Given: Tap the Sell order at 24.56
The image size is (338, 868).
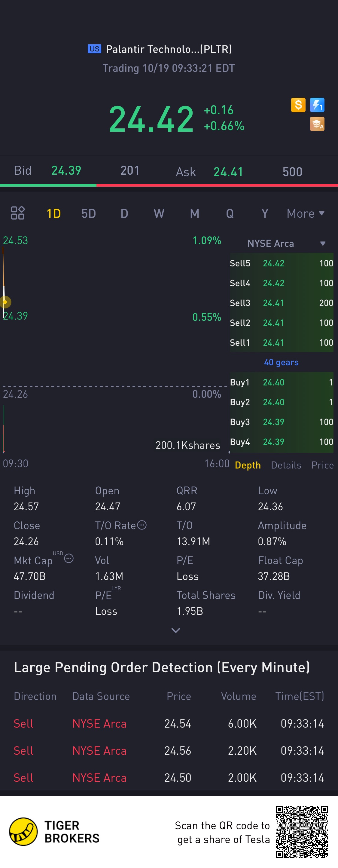Looking at the screenshot, I should tap(169, 750).
